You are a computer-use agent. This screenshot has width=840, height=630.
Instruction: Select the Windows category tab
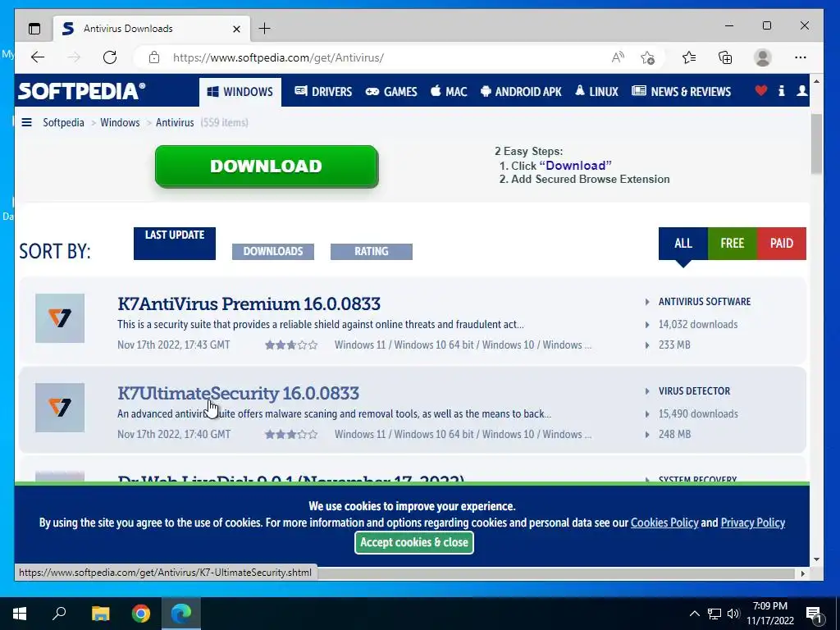[240, 92]
